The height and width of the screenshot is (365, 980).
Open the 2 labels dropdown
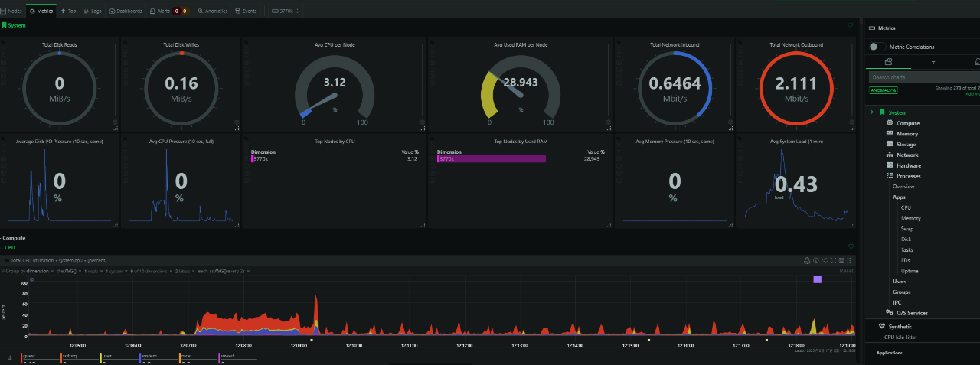185,271
